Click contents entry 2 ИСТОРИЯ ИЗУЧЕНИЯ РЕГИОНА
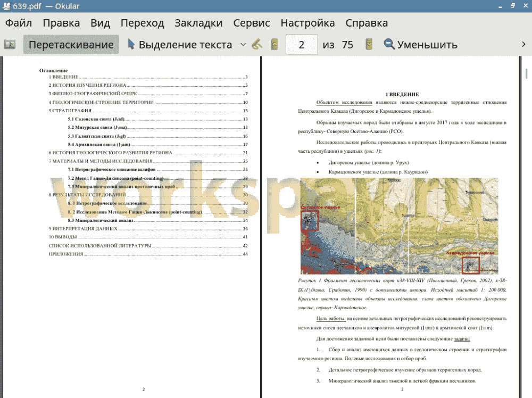Viewport: 532px width, 398px height. pos(148,85)
